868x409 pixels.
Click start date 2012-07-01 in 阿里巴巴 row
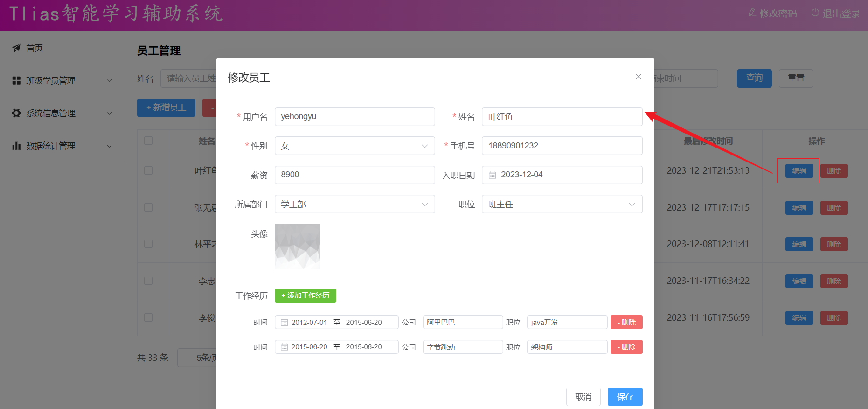[x=309, y=323]
